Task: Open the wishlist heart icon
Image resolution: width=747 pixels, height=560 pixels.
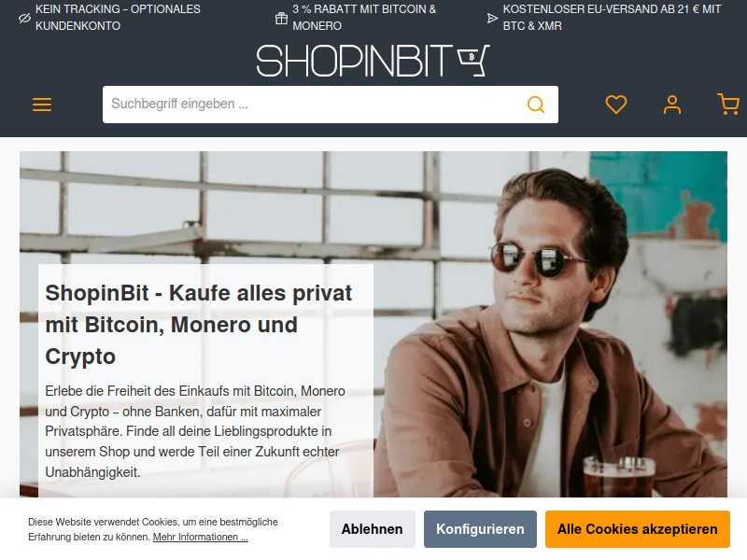Action: (616, 105)
